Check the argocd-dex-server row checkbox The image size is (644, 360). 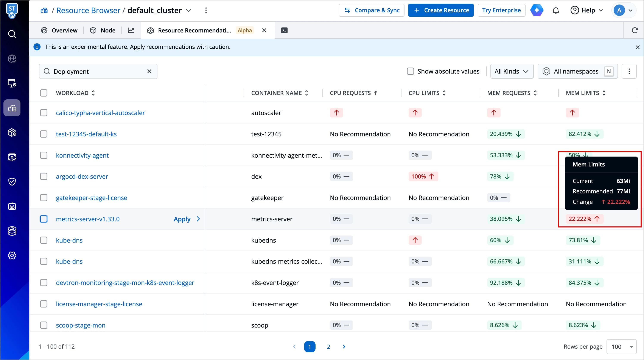click(44, 177)
